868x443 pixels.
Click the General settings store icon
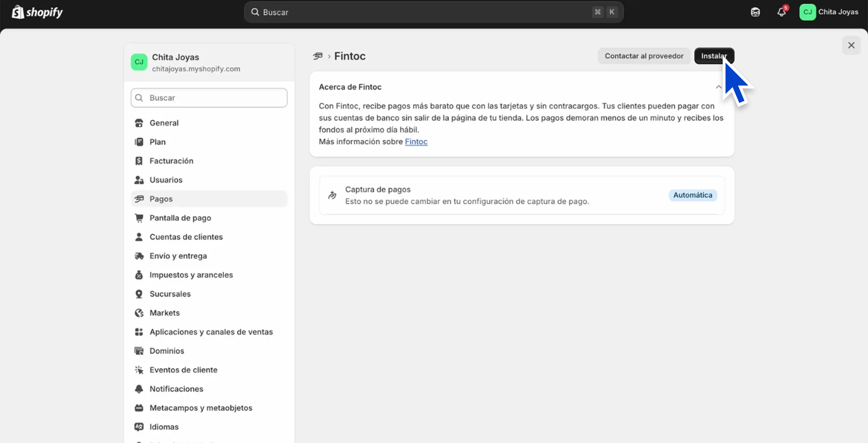point(139,123)
